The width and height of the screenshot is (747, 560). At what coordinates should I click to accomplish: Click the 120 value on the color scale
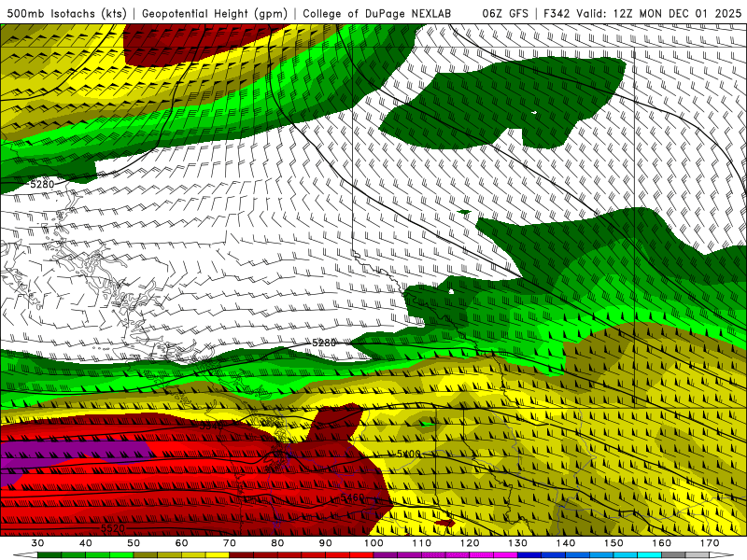click(x=470, y=543)
